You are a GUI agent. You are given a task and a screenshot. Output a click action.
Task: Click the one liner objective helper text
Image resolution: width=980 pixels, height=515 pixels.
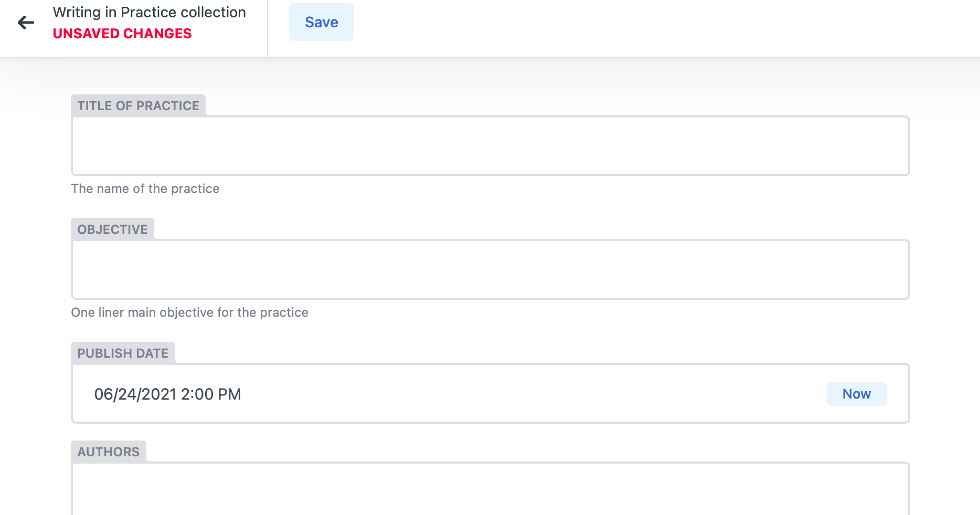(189, 312)
